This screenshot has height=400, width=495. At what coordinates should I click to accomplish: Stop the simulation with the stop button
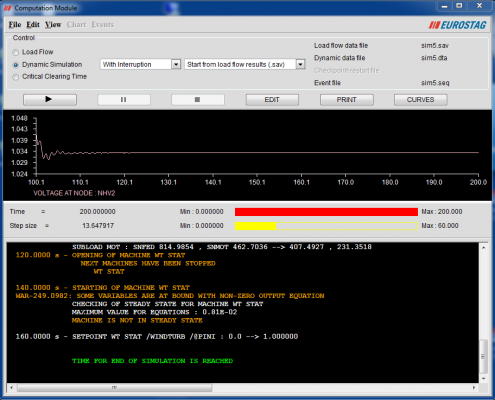point(198,99)
